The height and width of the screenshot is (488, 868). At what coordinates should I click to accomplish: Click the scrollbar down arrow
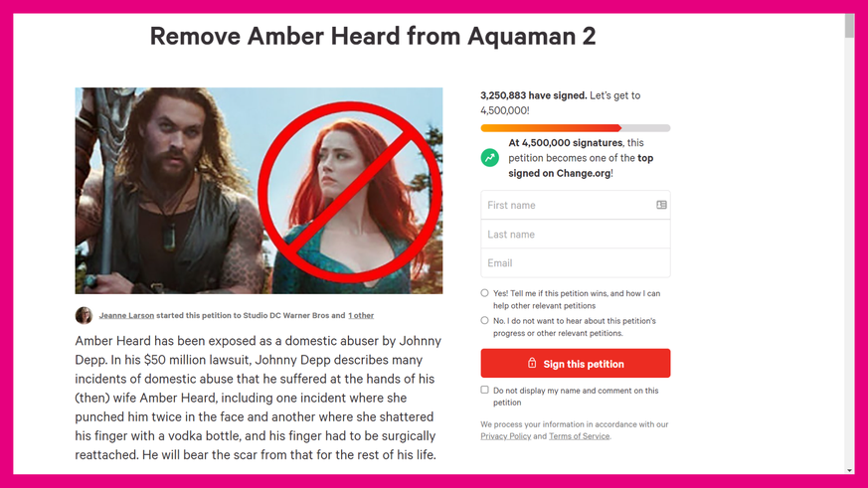(x=850, y=470)
